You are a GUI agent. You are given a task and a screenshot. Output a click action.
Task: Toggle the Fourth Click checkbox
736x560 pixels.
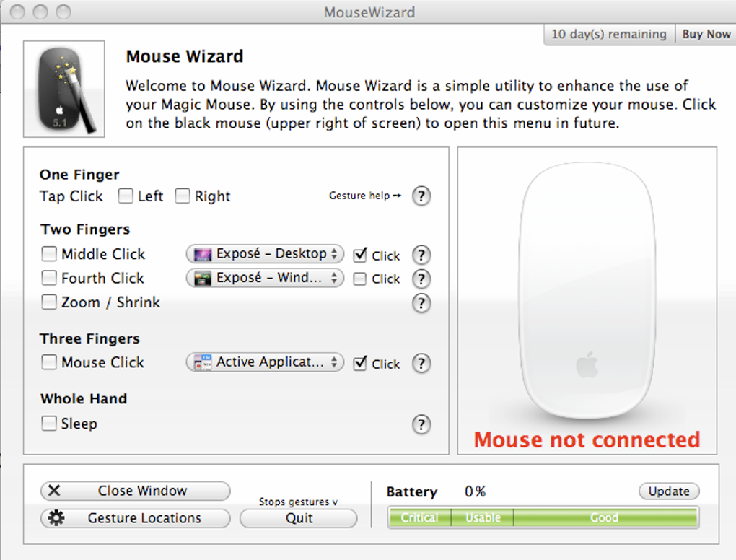coord(49,278)
